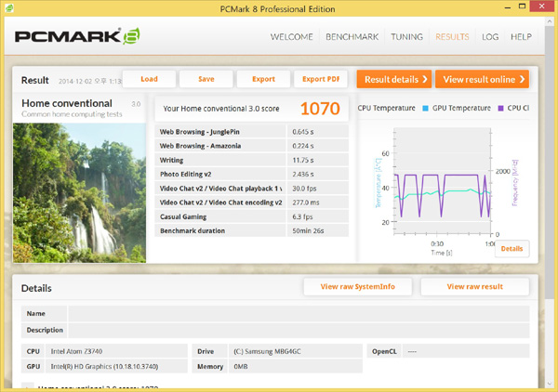Maximize the PCMark 8 window
The image size is (558, 392).
point(522,7)
